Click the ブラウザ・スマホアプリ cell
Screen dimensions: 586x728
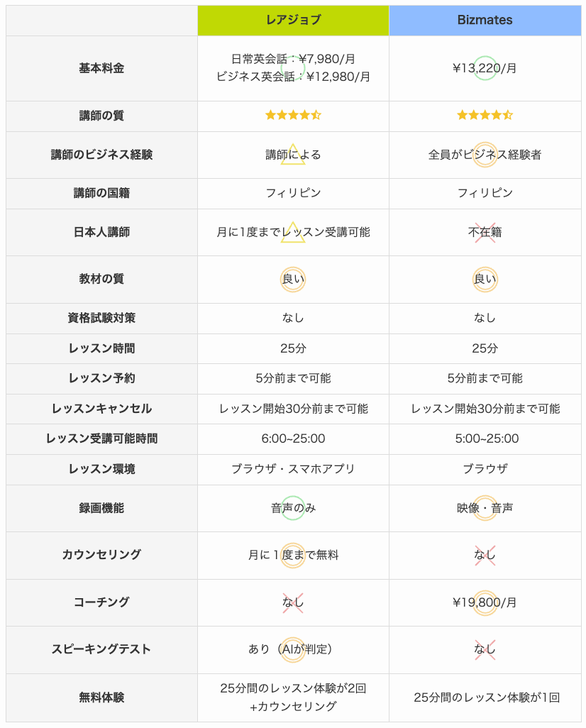coord(293,470)
